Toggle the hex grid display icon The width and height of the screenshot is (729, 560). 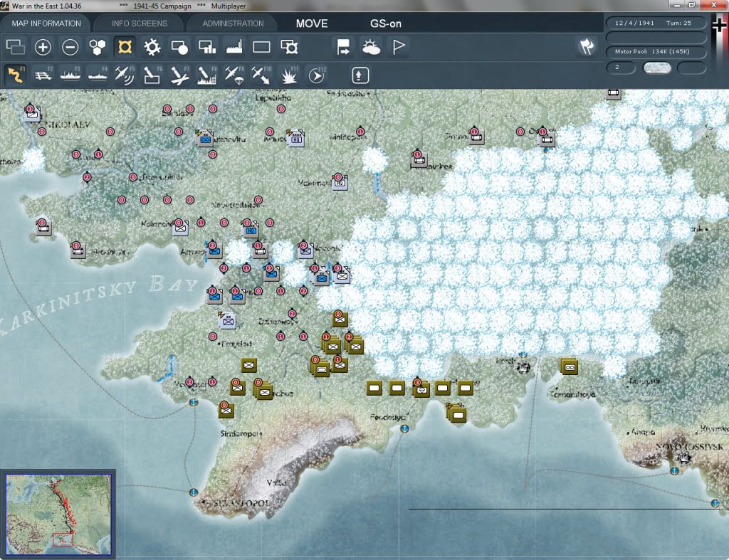coord(97,47)
